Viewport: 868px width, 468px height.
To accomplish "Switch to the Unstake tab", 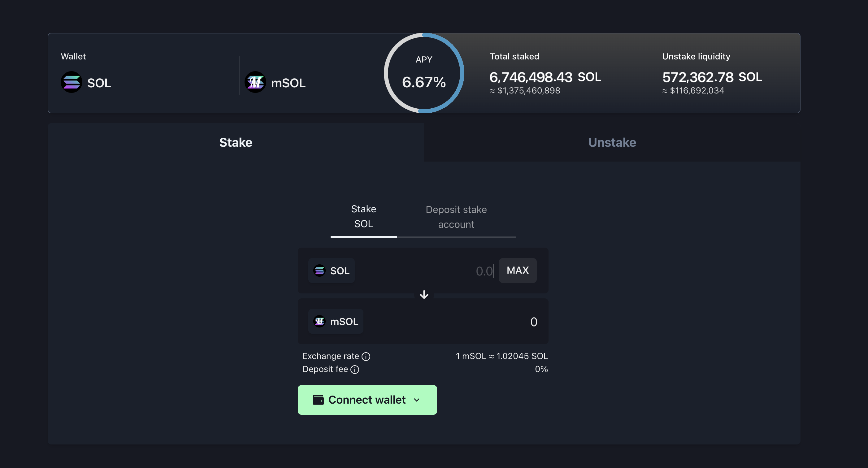I will pyautogui.click(x=612, y=142).
